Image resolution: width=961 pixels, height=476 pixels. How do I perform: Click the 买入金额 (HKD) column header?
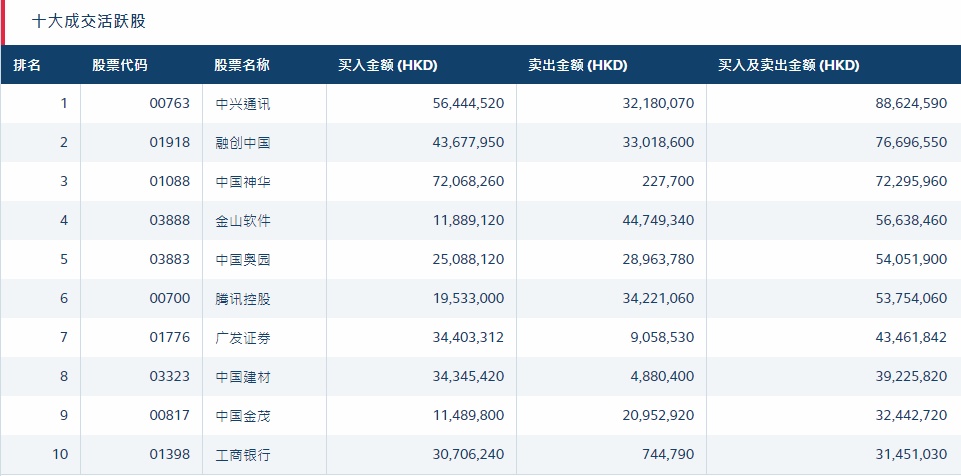388,66
